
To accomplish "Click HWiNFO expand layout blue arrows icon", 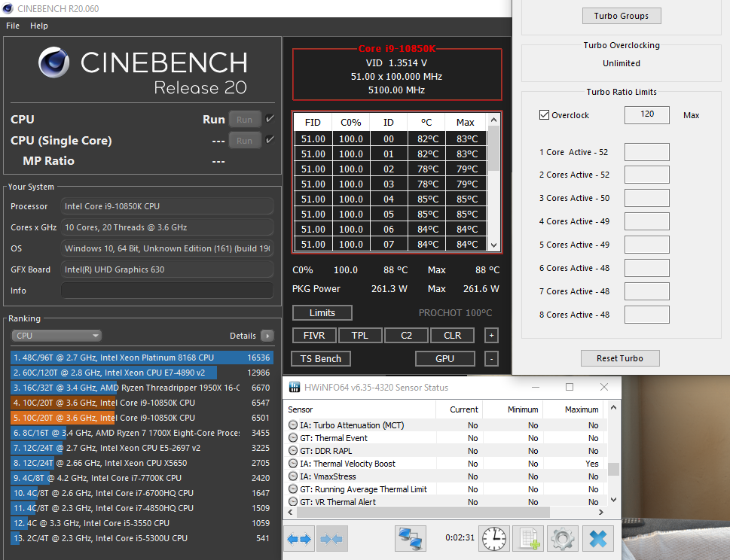I will coord(299,539).
